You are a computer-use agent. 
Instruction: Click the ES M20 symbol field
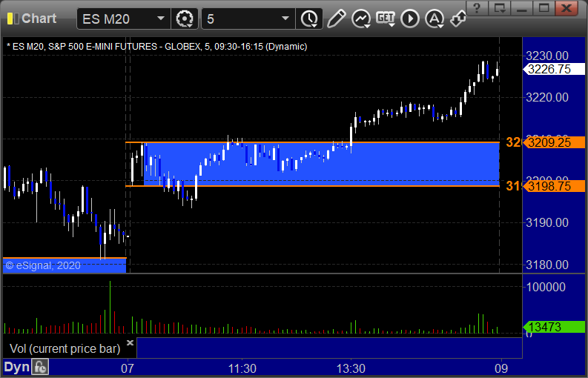(124, 19)
